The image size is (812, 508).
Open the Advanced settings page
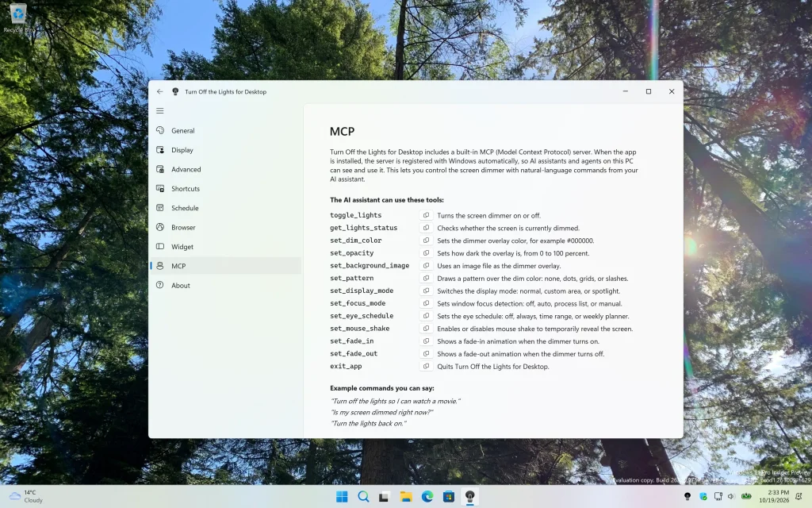[x=226, y=170]
